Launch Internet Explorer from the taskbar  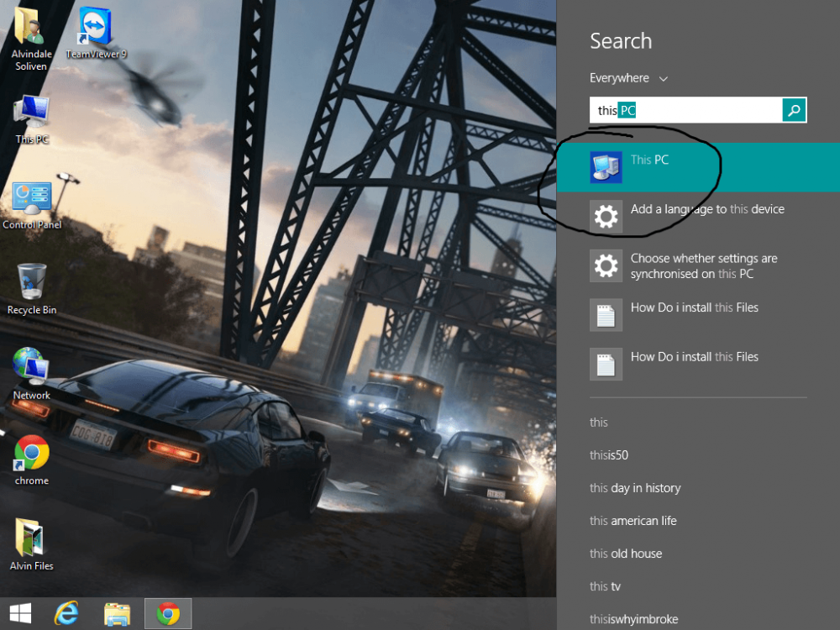[x=66, y=613]
